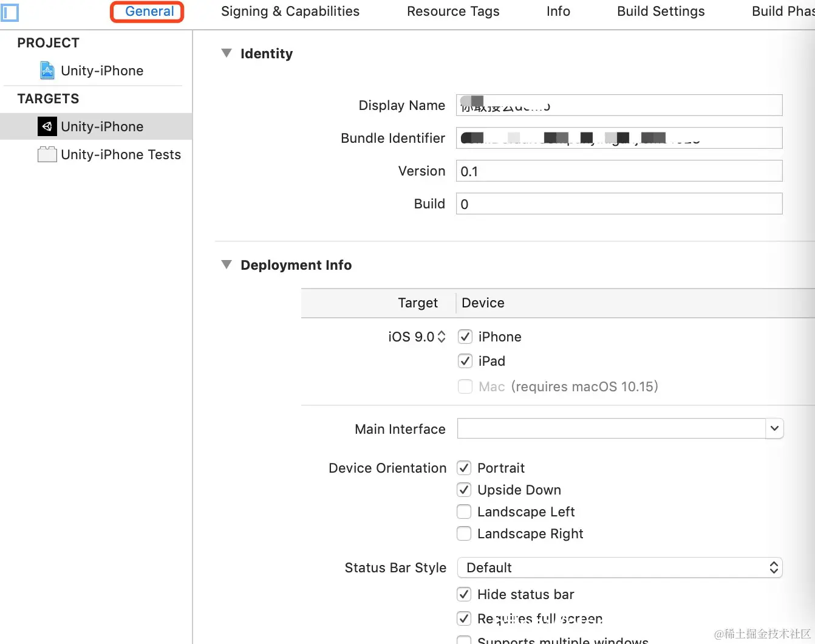Screen dimensions: 815x644
Task: Click the Unity logo target icon
Action: tap(47, 126)
